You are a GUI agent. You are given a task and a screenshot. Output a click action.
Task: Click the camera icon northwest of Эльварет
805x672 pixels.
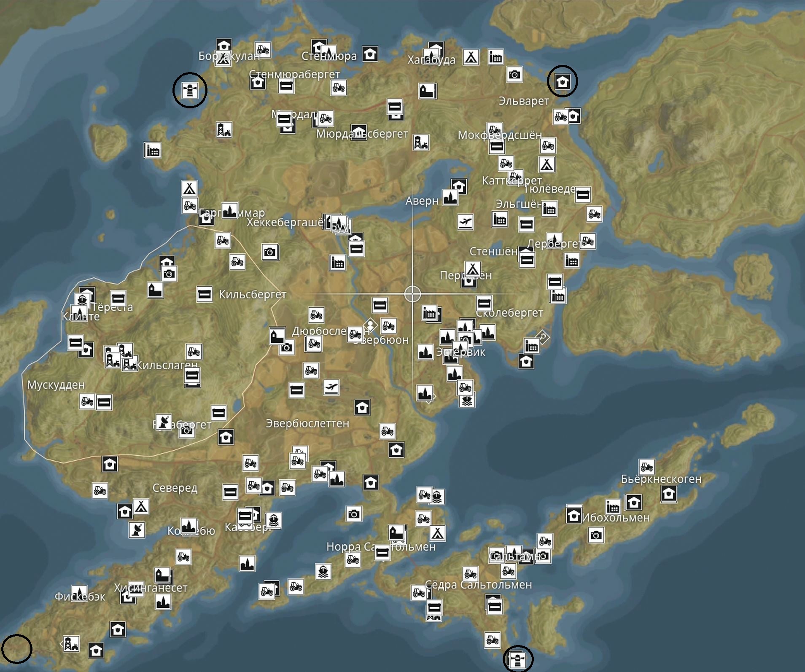coord(514,75)
